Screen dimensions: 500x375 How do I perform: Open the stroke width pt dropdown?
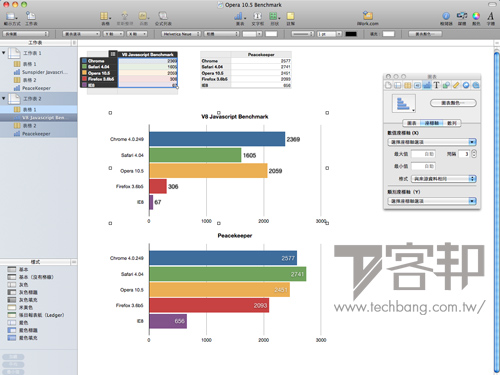[x=329, y=34]
